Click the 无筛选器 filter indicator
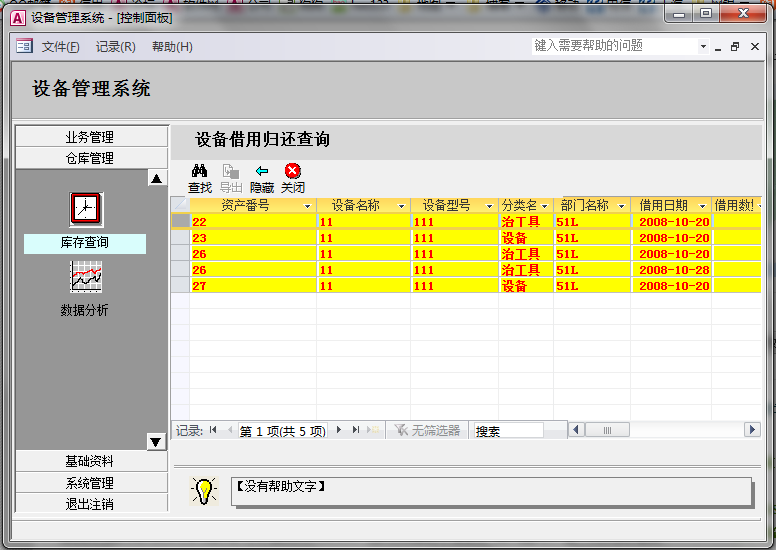 (428, 430)
